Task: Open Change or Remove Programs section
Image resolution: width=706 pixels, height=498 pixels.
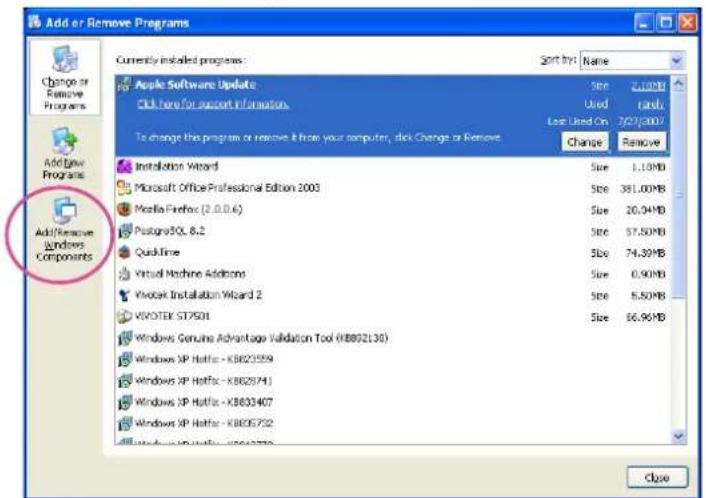Action: [64, 77]
